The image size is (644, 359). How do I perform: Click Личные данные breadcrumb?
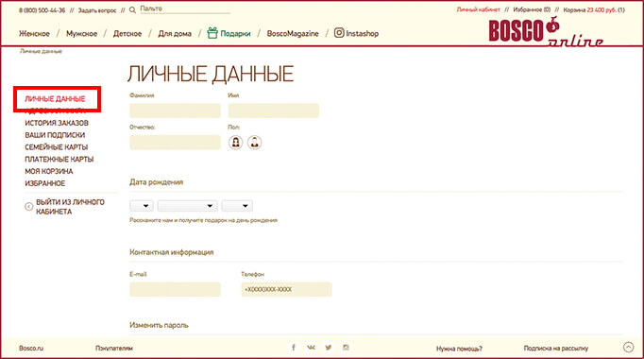(41, 51)
